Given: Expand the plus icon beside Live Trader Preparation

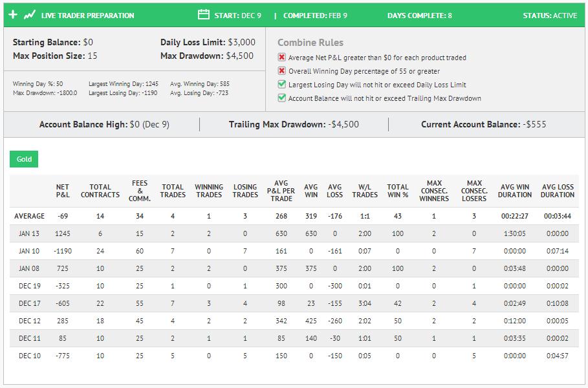Looking at the screenshot, I should 13,15.
